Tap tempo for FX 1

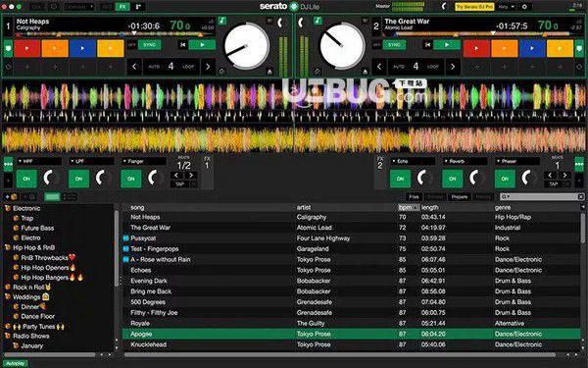[180, 184]
